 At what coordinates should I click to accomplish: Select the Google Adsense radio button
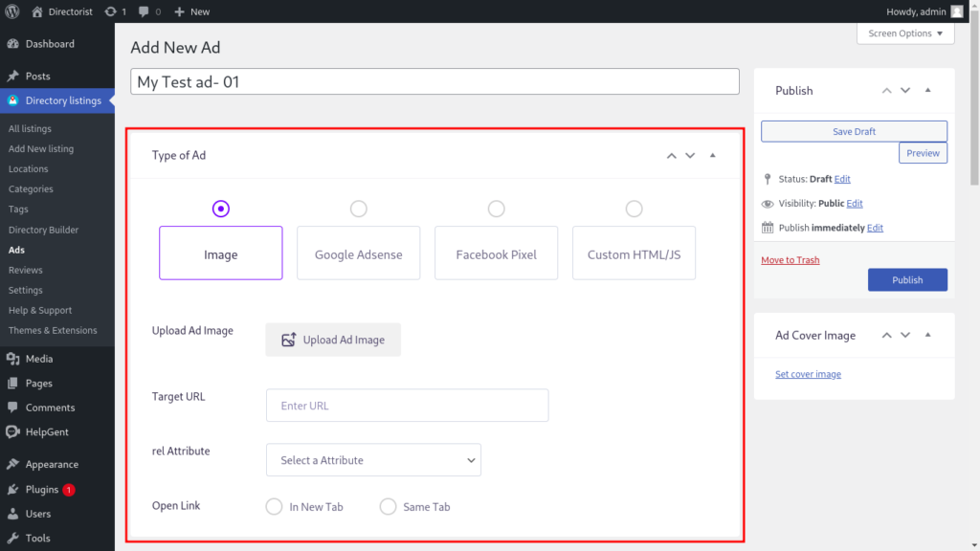358,209
